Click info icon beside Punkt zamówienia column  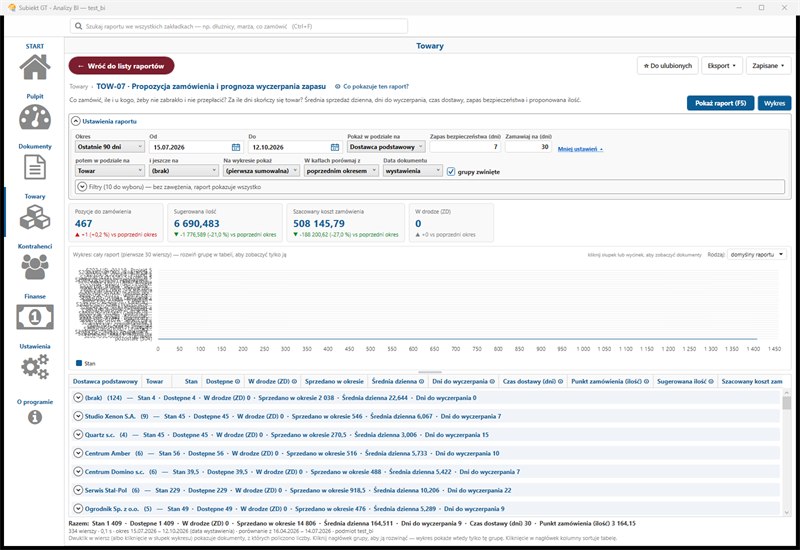646,381
